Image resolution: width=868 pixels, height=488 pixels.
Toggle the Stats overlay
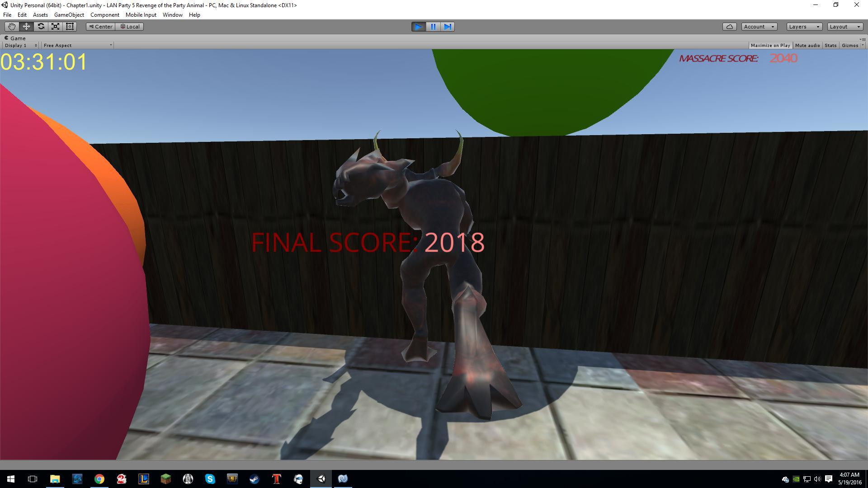tap(830, 45)
